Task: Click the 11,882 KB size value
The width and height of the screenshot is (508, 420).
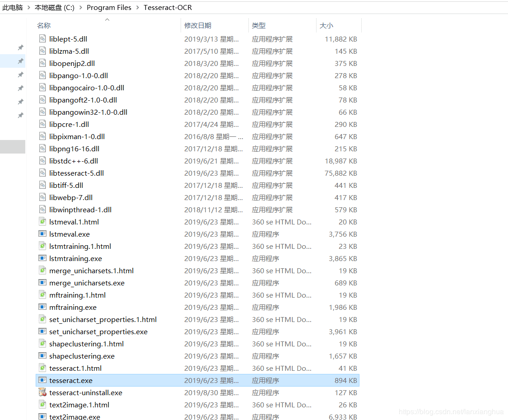Action: click(341, 39)
